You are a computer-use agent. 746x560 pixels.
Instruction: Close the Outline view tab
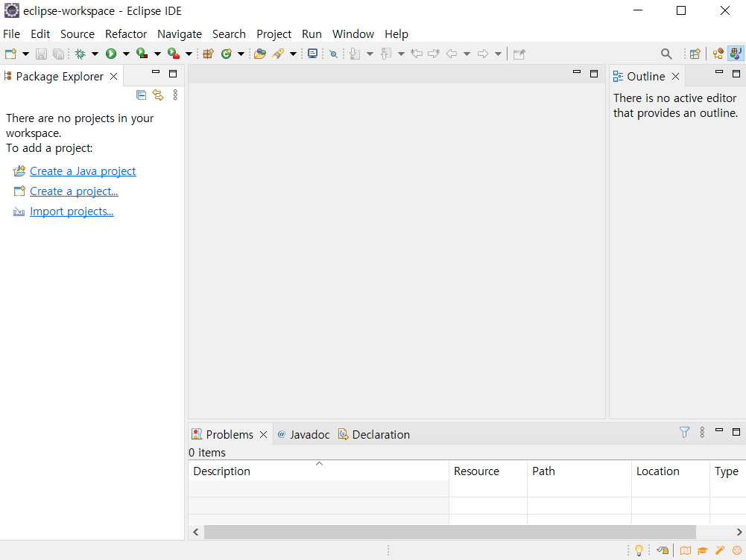676,77
